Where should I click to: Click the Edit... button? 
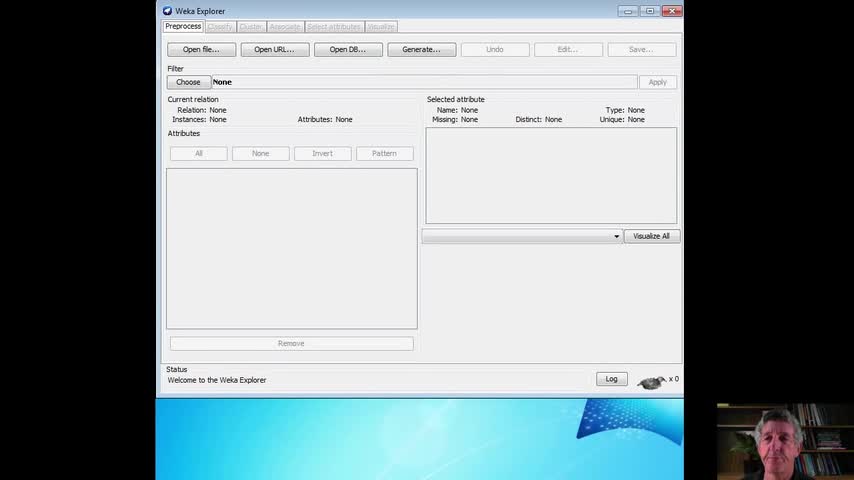click(x=568, y=50)
